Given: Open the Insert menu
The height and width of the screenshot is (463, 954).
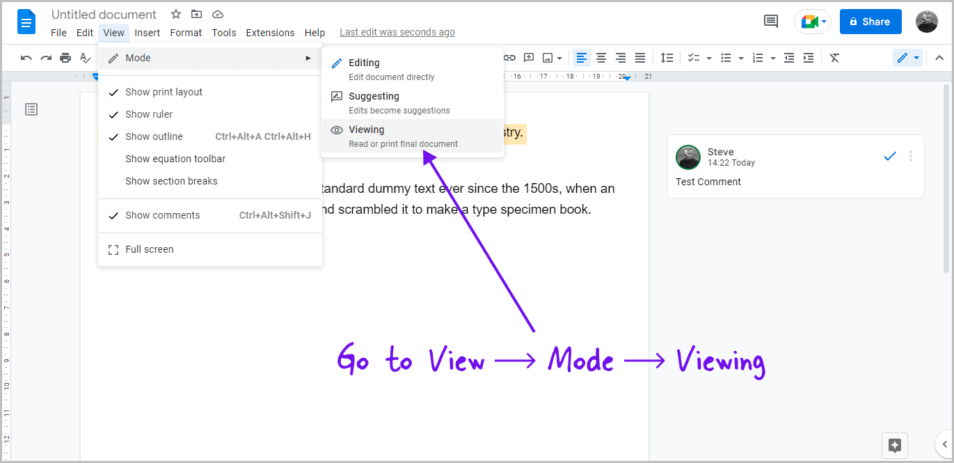Looking at the screenshot, I should click(x=147, y=33).
